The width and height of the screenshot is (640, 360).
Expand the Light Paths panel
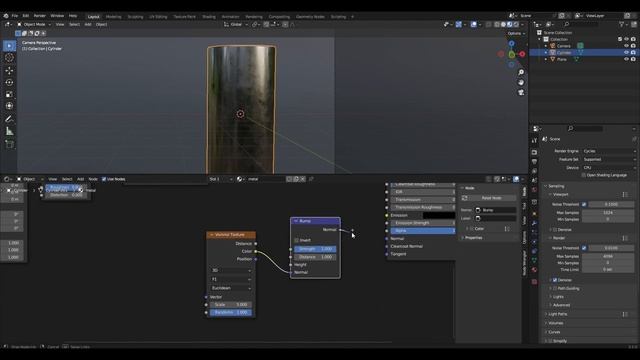[x=558, y=314]
